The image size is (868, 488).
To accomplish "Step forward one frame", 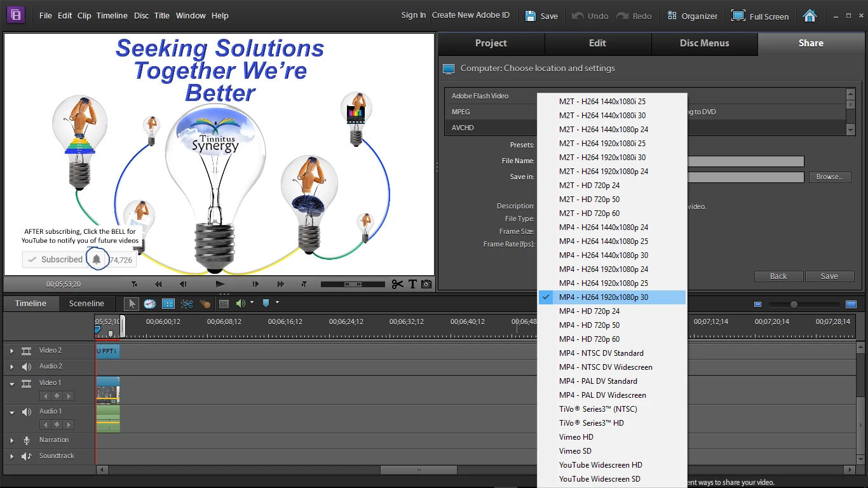I will [255, 284].
